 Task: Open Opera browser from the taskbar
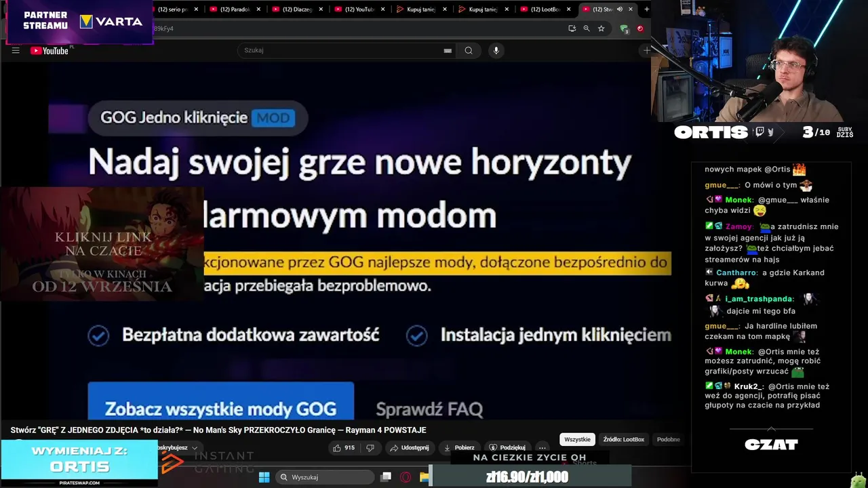tap(406, 477)
